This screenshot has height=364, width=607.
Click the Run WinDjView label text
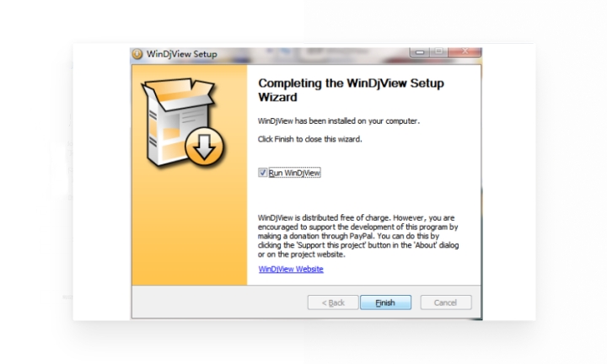pyautogui.click(x=294, y=173)
